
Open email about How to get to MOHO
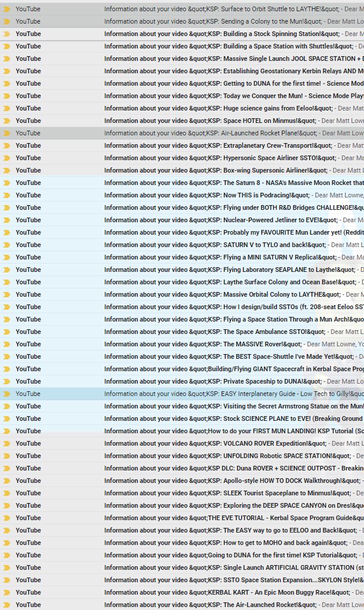point(182,543)
